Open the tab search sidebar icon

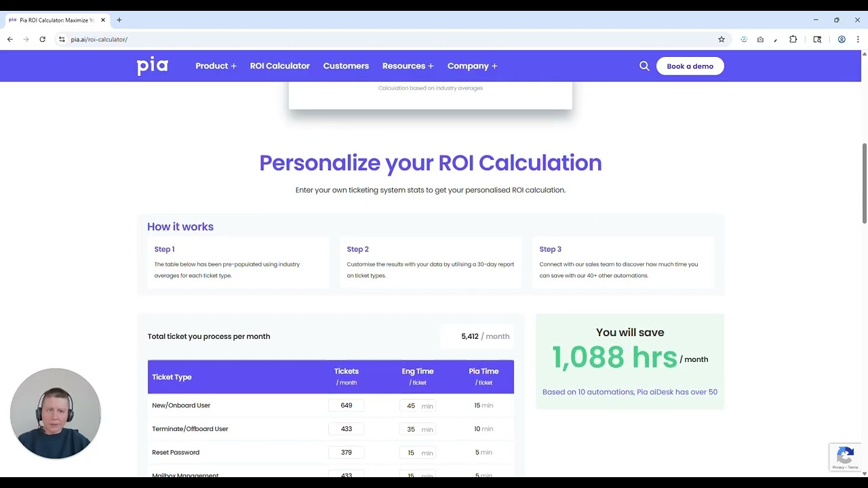[817, 39]
